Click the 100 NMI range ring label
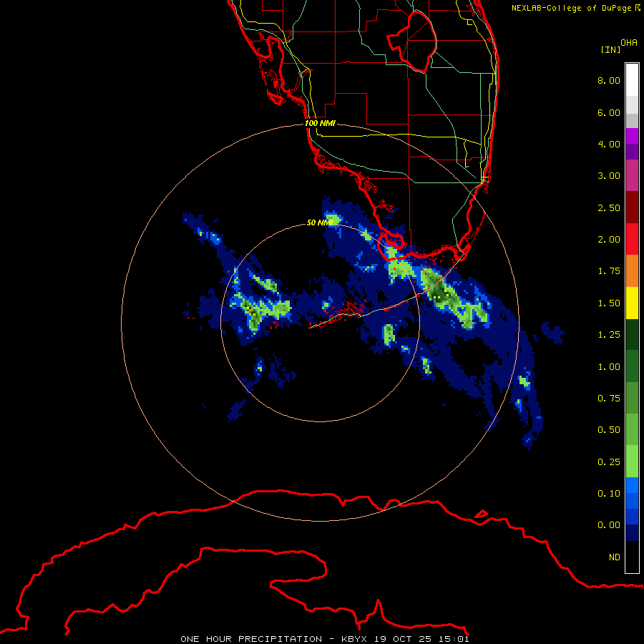This screenshot has width=644, height=644. [320, 123]
